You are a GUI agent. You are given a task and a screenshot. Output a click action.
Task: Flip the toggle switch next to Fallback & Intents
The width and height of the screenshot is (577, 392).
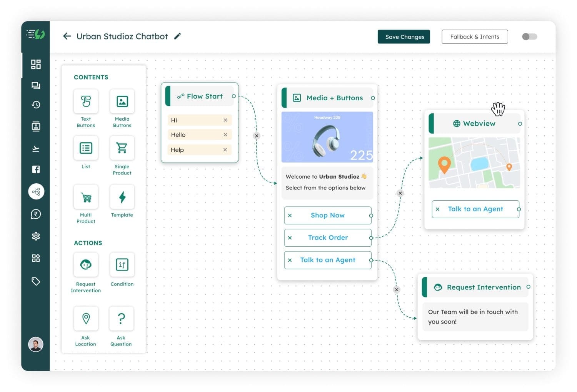pos(529,37)
